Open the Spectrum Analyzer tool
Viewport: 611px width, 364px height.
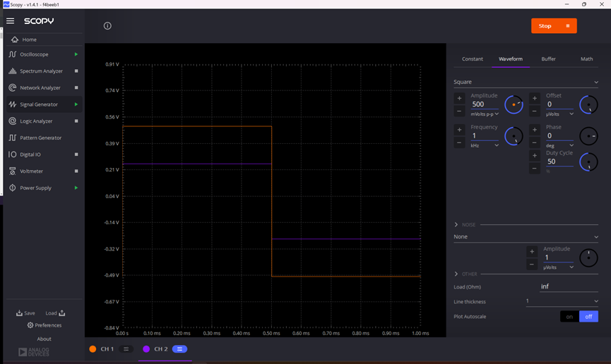point(41,71)
